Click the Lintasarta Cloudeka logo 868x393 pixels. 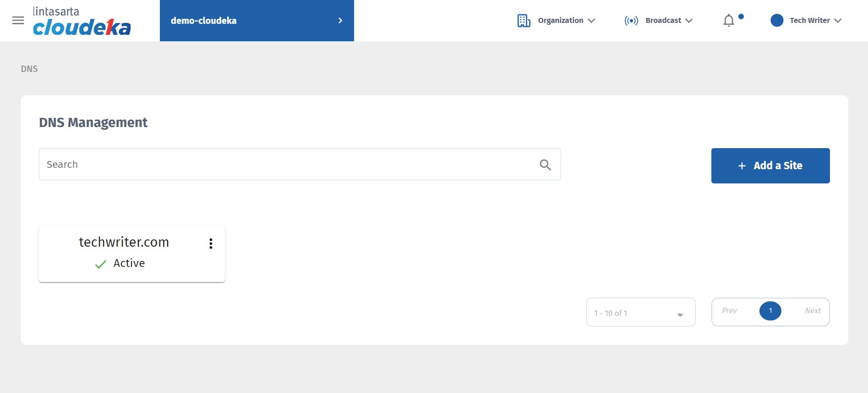(82, 21)
